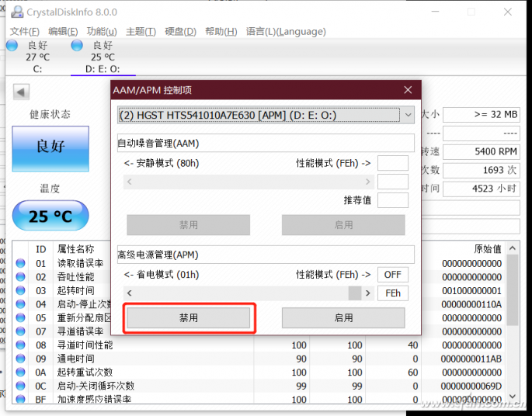Click the attribute list scrollbar down arrow

(x=513, y=396)
